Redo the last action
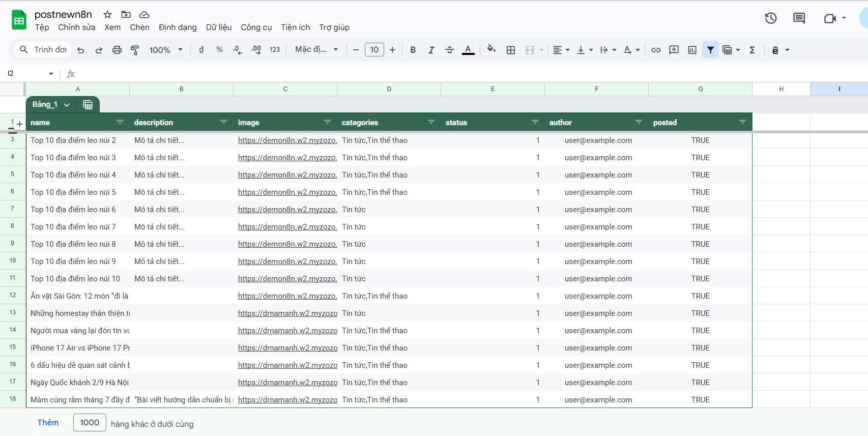Image resolution: width=868 pixels, height=436 pixels. point(99,50)
